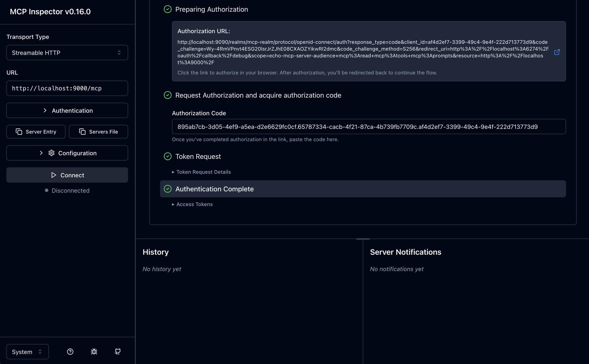This screenshot has width=589, height=364.
Task: Copy the Server Entry
Action: [36, 131]
